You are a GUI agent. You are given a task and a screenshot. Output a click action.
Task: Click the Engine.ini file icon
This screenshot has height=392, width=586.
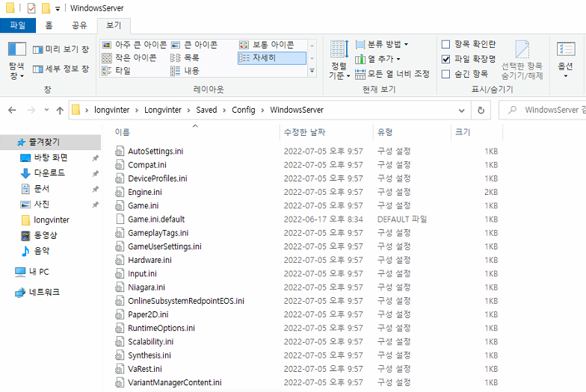[120, 192]
